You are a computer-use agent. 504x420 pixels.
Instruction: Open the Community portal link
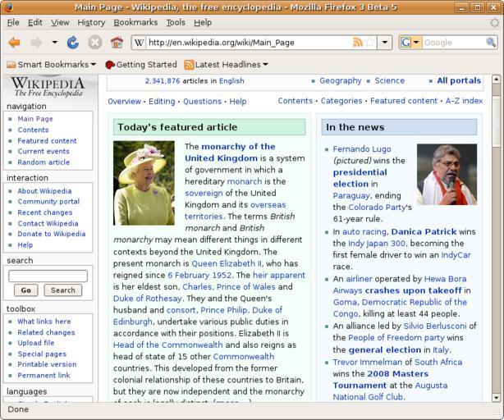pyautogui.click(x=48, y=201)
